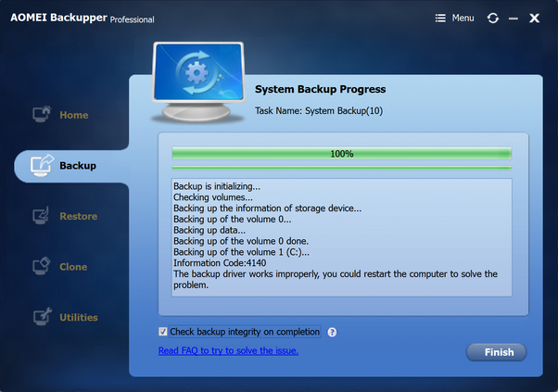Click 'Backing up data...' log line
Screen dimensions: 558x392
tap(209, 230)
